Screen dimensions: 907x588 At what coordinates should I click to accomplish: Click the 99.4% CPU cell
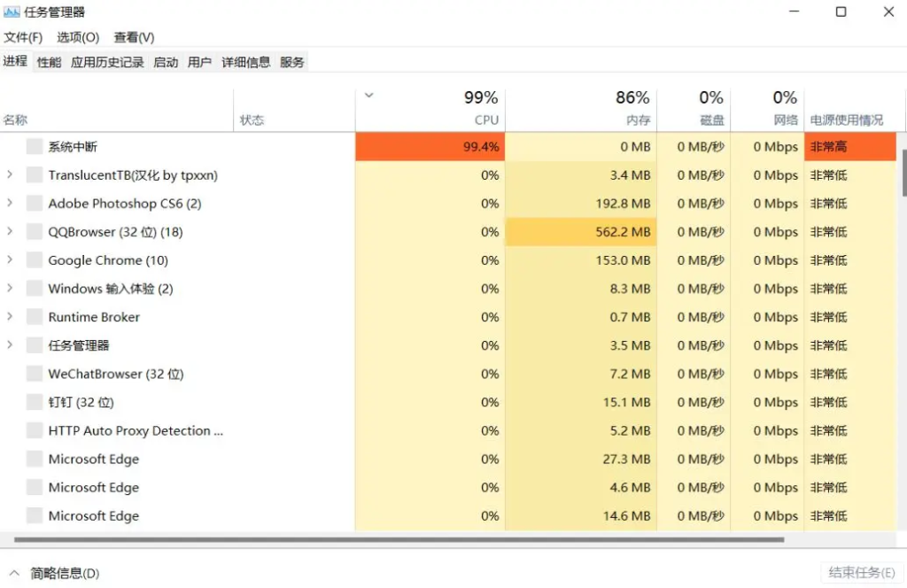[430, 146]
